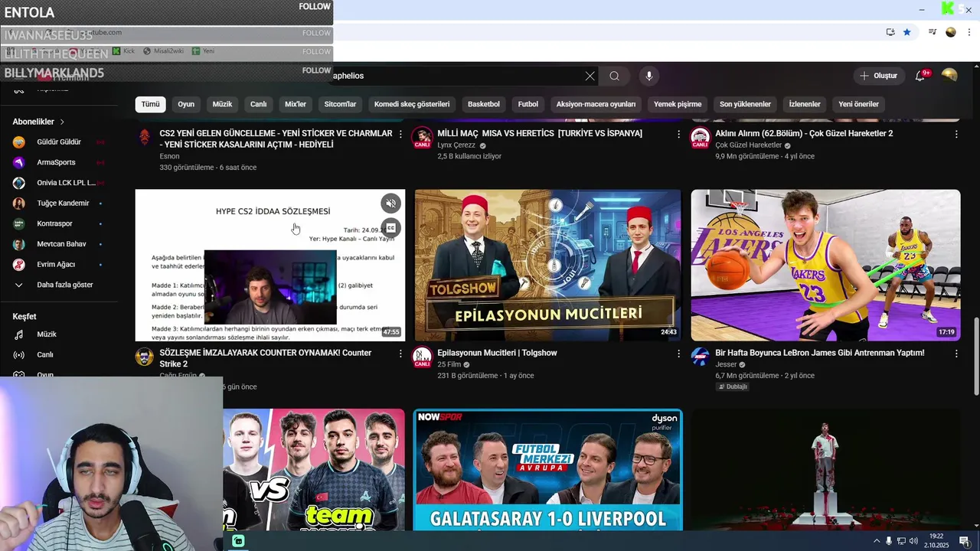Screen dimensions: 980x551
Task: Open Tuğçe Kandemir subscription channel
Action: point(60,204)
